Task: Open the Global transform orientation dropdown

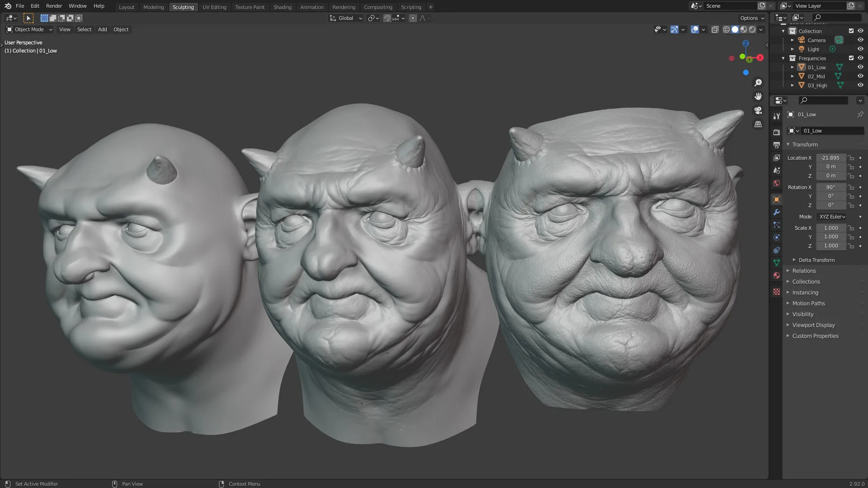Action: 346,18
